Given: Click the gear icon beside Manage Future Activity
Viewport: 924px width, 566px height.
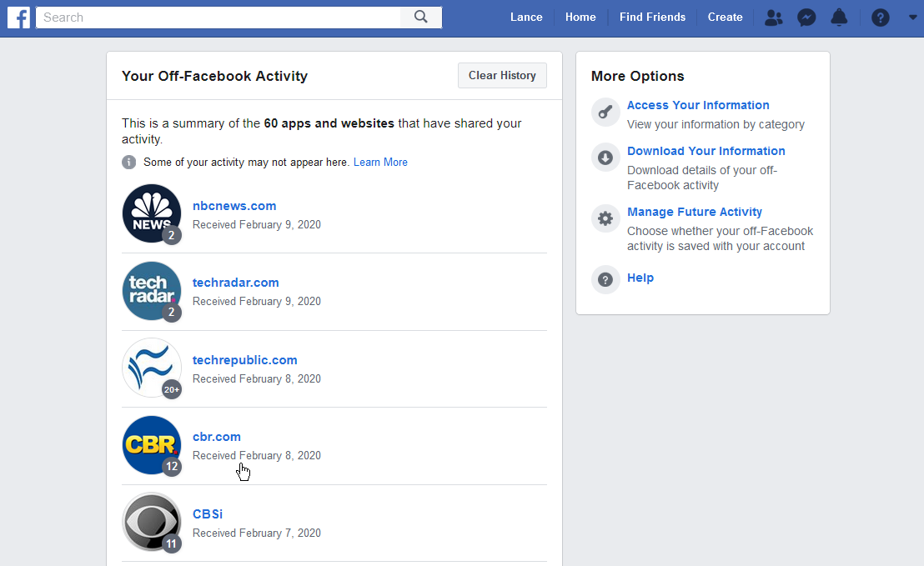Looking at the screenshot, I should click(x=605, y=218).
